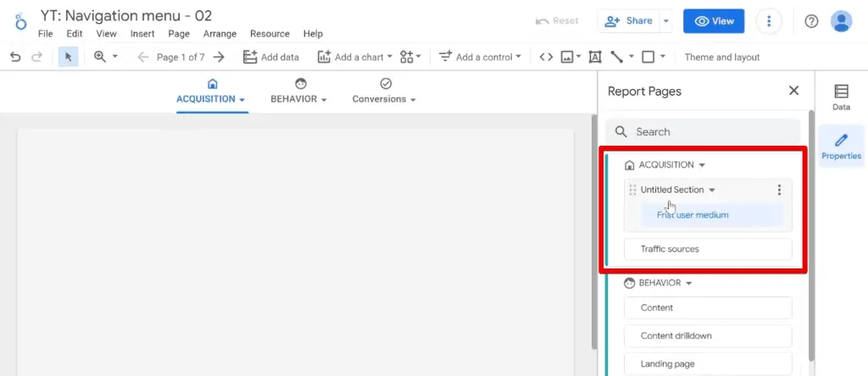868x376 pixels.
Task: Insert an image icon
Action: tap(567, 57)
